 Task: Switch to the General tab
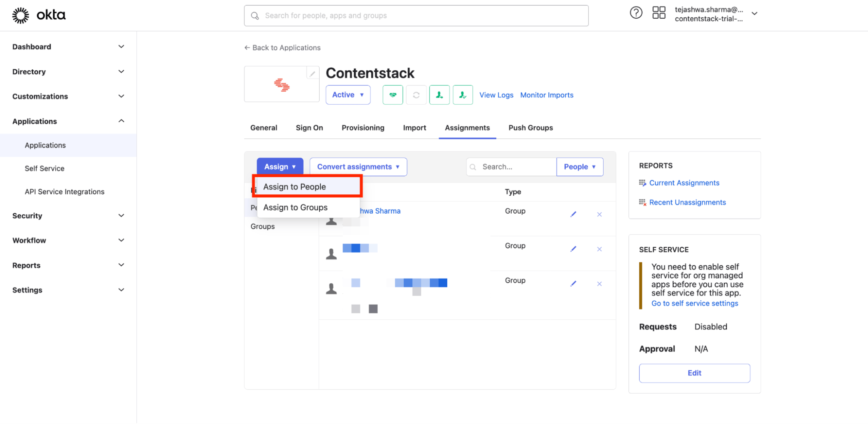point(264,128)
